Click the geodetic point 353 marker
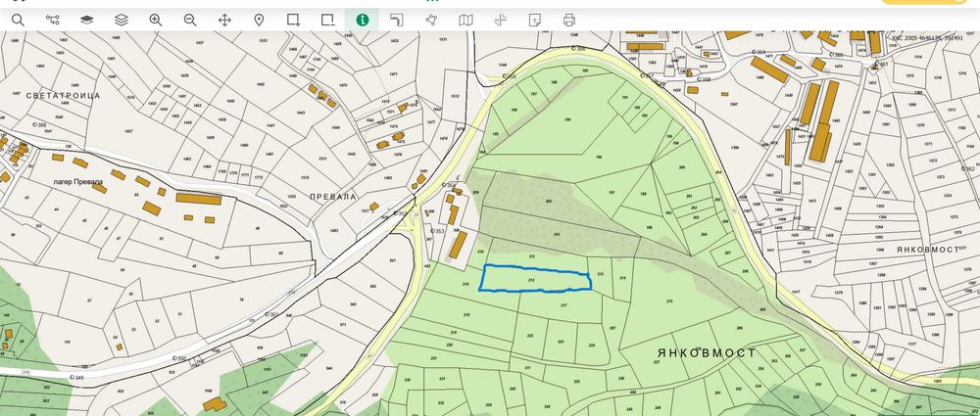Screen dimensions: 980x416 (x=437, y=231)
